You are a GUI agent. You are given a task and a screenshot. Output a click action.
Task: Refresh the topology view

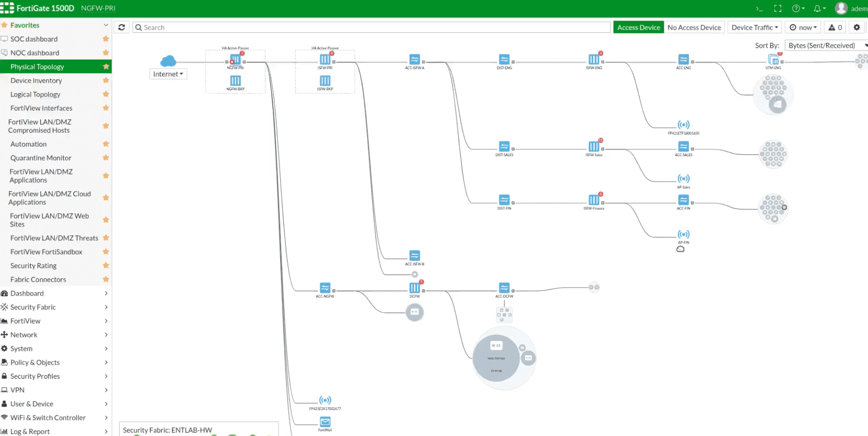[x=122, y=27]
